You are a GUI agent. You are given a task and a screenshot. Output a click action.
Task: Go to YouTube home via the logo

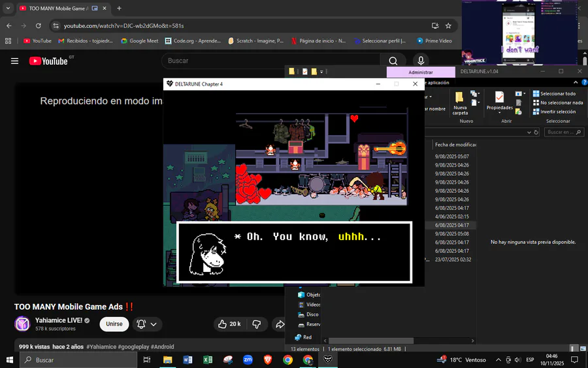click(x=49, y=61)
